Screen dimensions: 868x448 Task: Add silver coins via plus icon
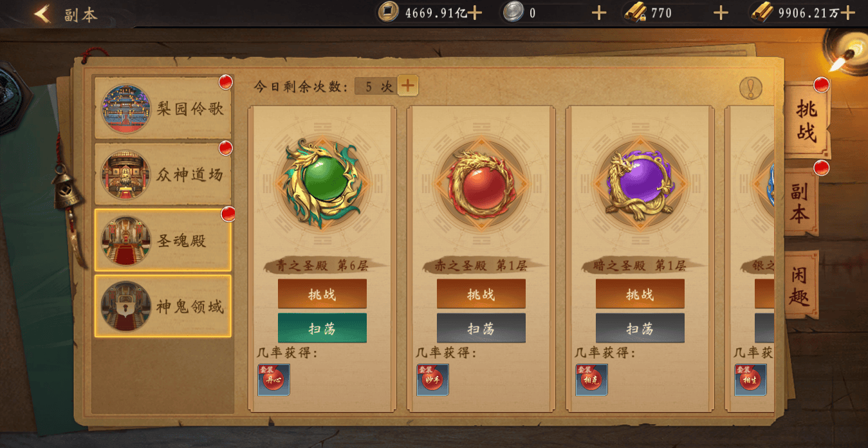pyautogui.click(x=598, y=13)
